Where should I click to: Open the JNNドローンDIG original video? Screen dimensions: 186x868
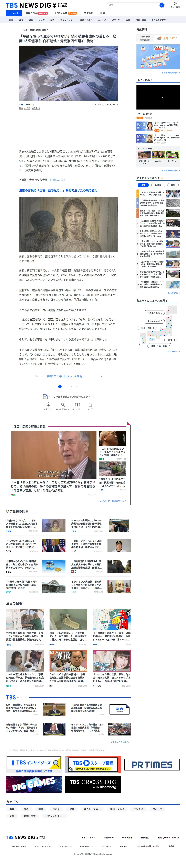click(x=144, y=155)
